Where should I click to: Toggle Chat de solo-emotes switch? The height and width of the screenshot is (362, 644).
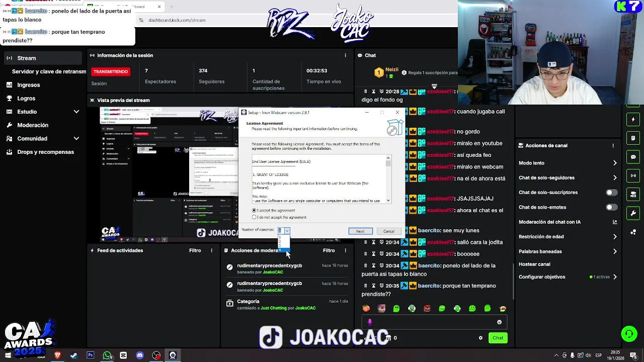point(611,207)
